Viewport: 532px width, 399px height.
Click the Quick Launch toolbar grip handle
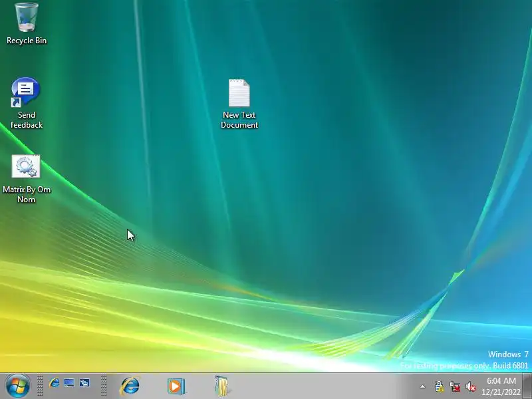40,386
